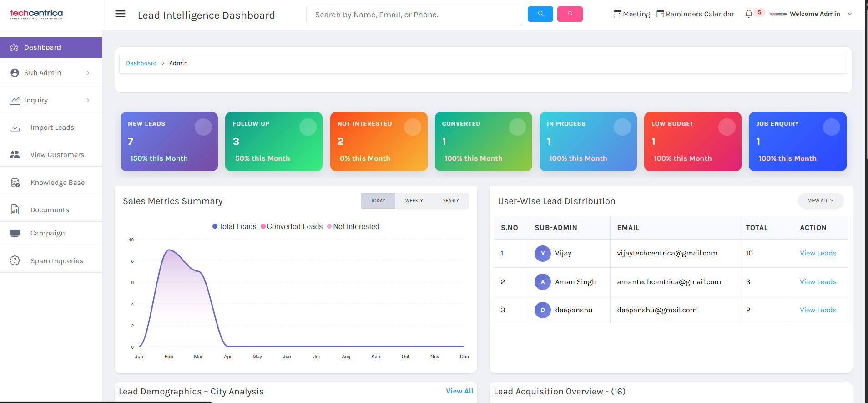Click the Knowledge Base database icon

15,183
